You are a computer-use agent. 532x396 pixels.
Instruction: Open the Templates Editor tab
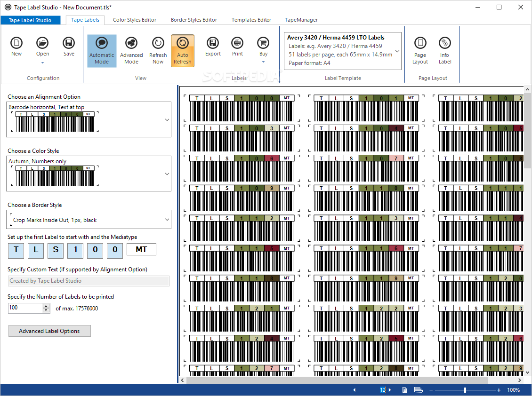click(x=251, y=20)
